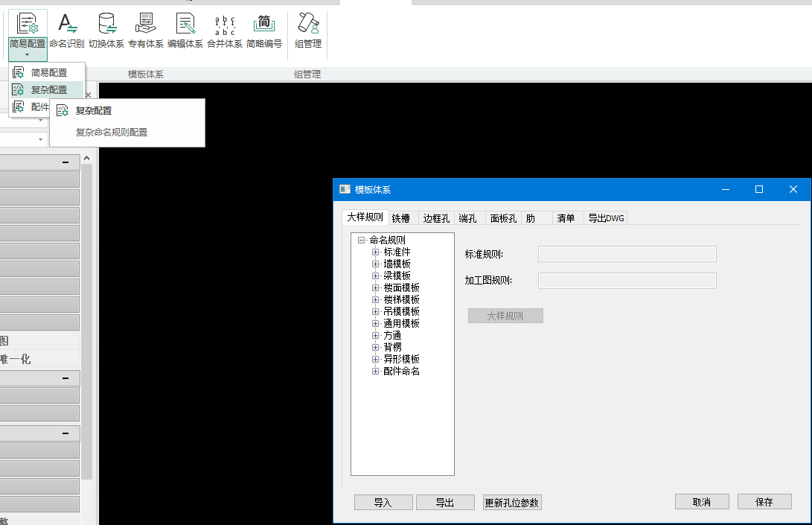
Task: Open 组管理 from the ribbon
Action: tap(308, 31)
